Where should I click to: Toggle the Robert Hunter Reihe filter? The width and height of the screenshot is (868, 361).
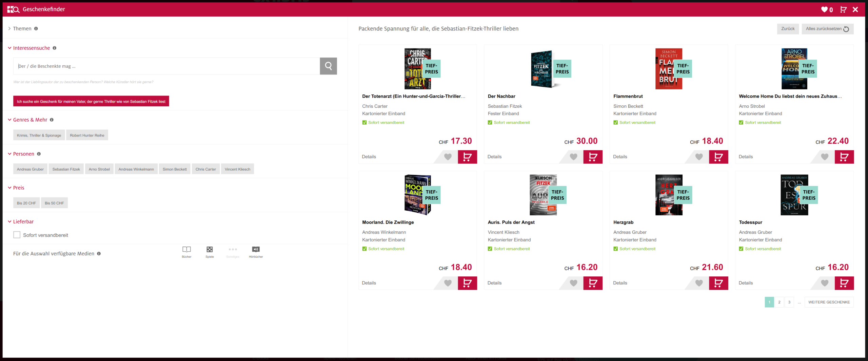[87, 135]
